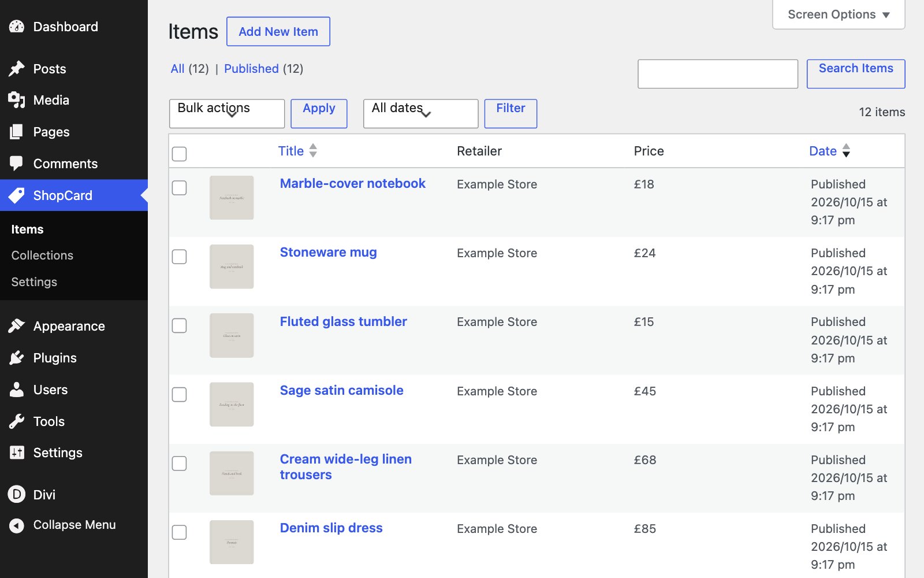Select the Items submenu item
Viewport: 924px width, 578px height.
27,229
